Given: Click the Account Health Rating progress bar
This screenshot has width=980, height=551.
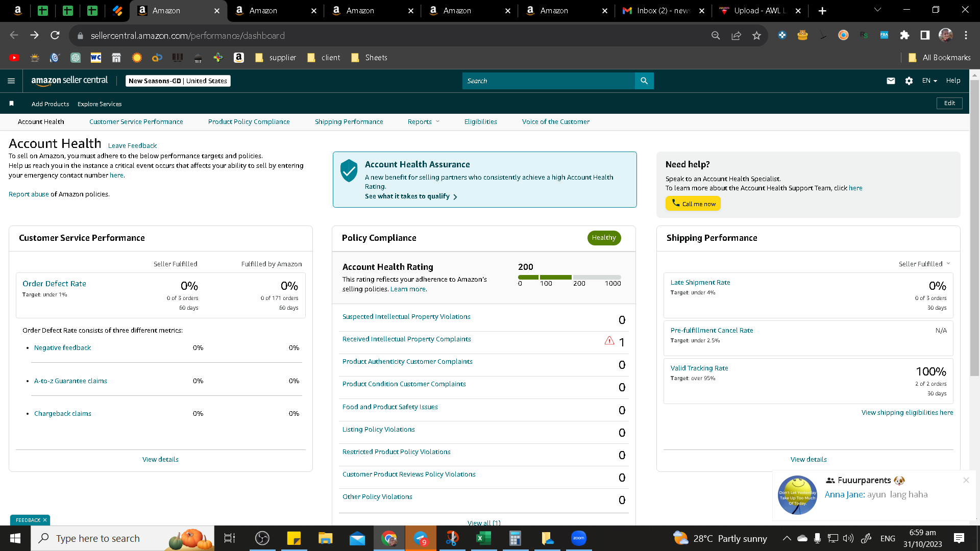Looking at the screenshot, I should coord(570,277).
